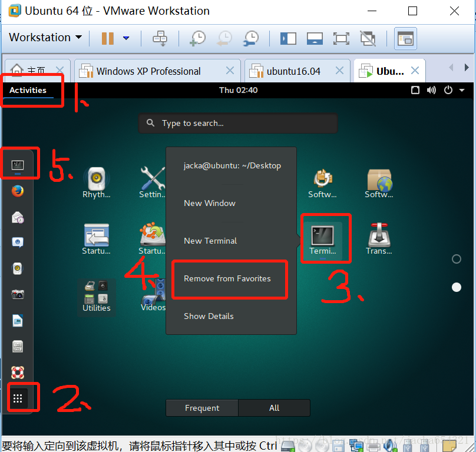Image resolution: width=476 pixels, height=452 pixels.
Task: Click the Send Ctrl+Alt+Del toolbar icon
Action: [160, 38]
